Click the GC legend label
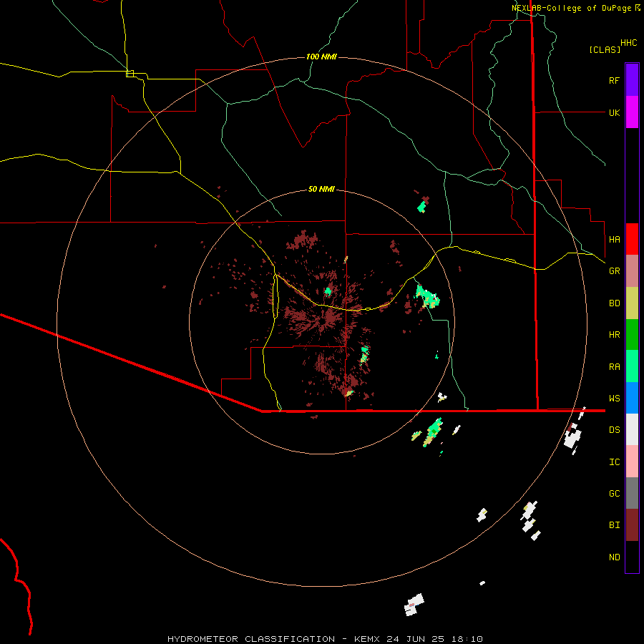This screenshot has height=644, width=644. (614, 494)
